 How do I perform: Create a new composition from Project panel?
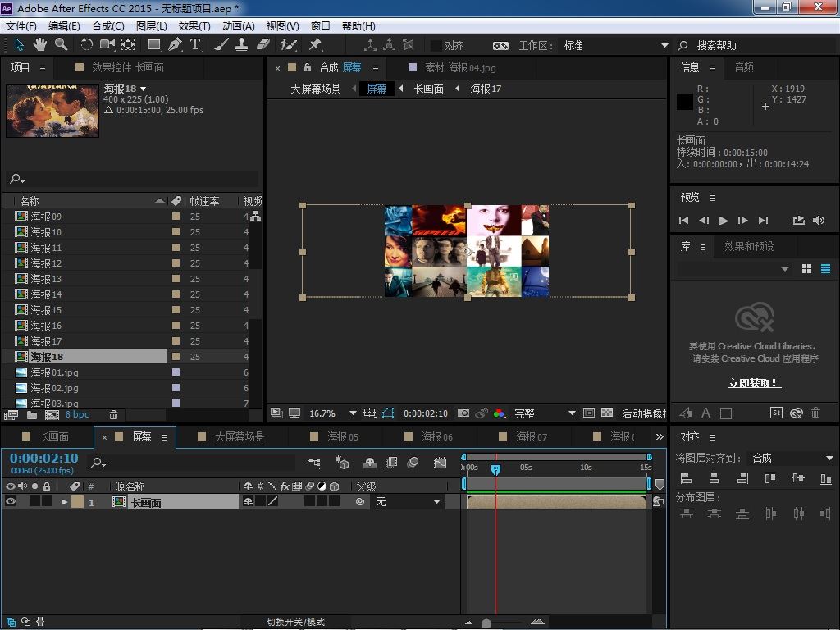[52, 414]
